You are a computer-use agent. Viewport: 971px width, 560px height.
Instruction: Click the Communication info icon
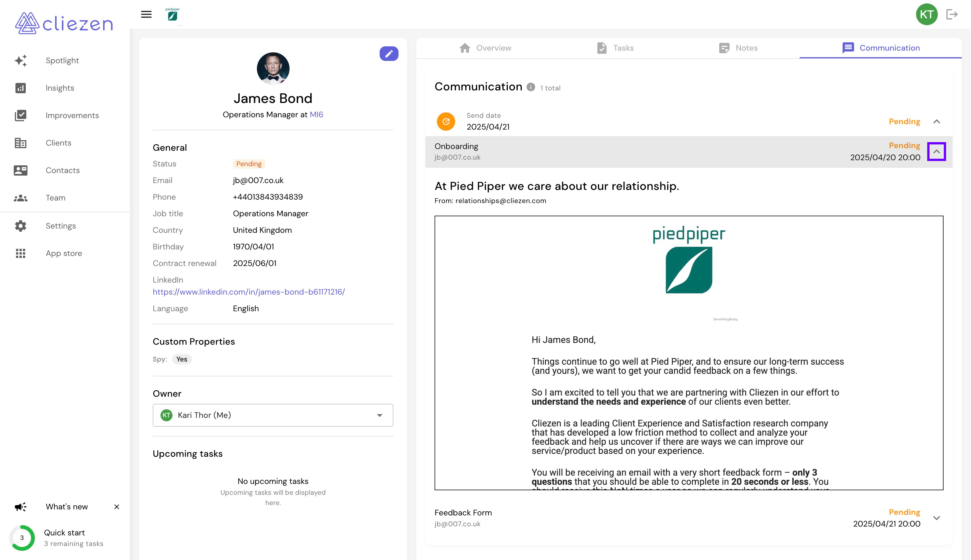[530, 87]
